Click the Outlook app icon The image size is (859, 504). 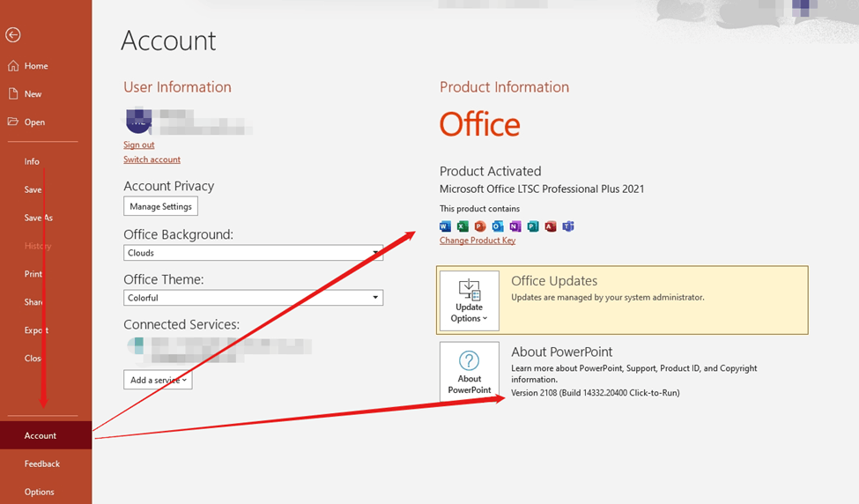click(498, 226)
